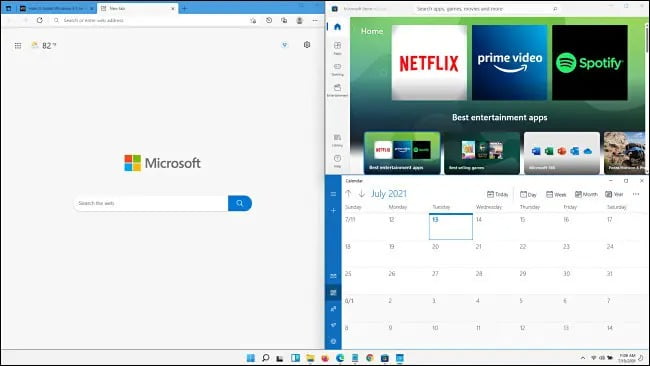Open the Gaming section in Store sidebar
Viewport: 650px width, 366px height.
tap(337, 69)
